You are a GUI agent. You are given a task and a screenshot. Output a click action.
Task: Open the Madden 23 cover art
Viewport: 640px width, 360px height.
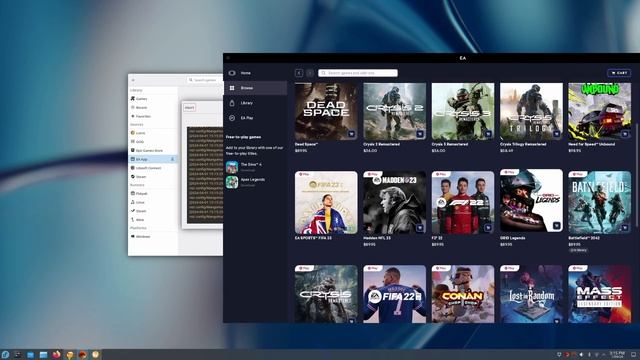point(394,202)
